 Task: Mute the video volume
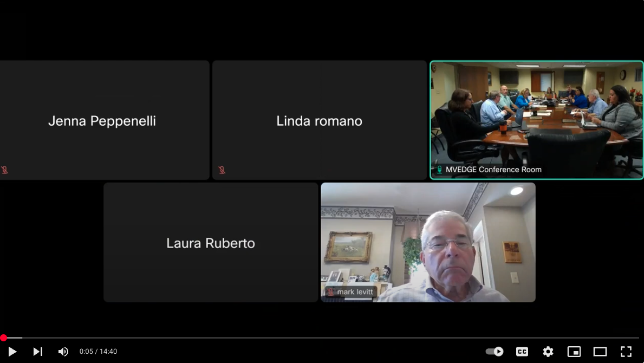63,352
